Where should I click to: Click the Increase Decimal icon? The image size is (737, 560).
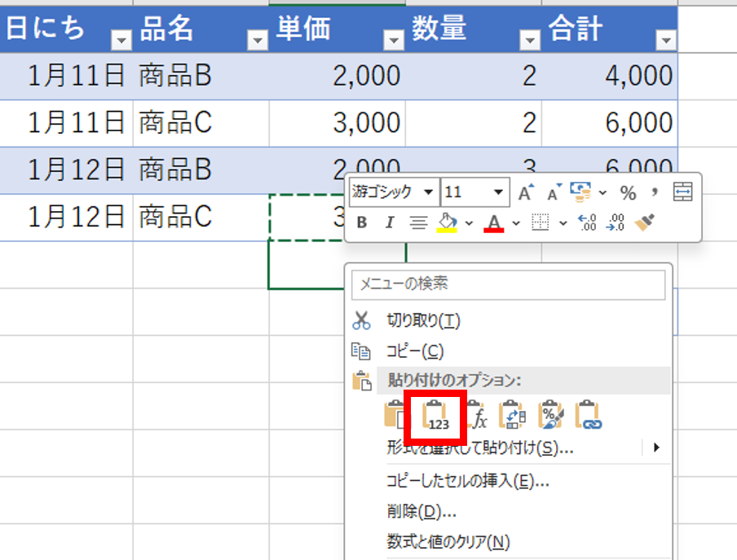point(586,222)
